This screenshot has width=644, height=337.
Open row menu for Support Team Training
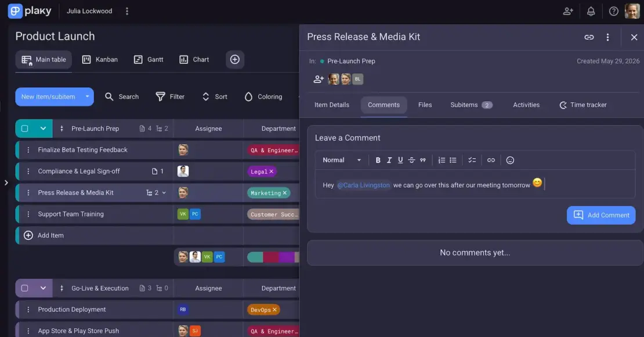28,214
